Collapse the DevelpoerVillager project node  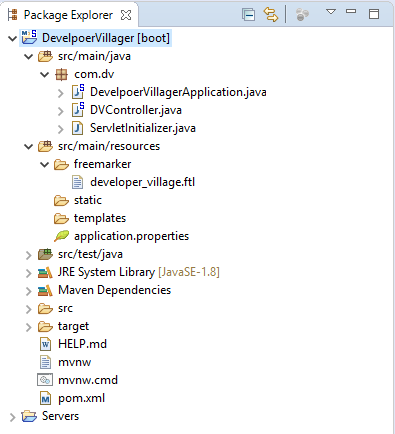coord(12,38)
